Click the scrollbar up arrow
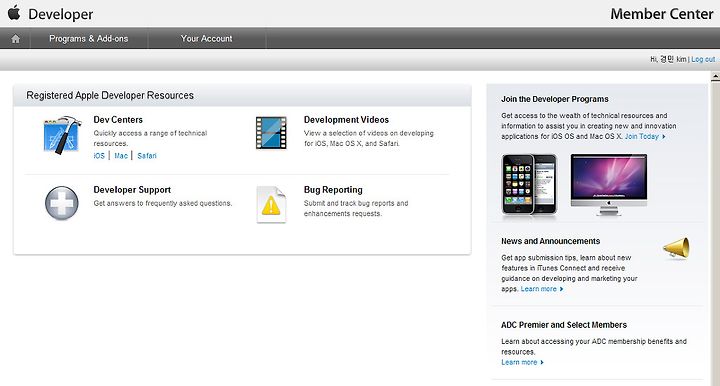Image resolution: width=720 pixels, height=386 pixels. point(715,77)
